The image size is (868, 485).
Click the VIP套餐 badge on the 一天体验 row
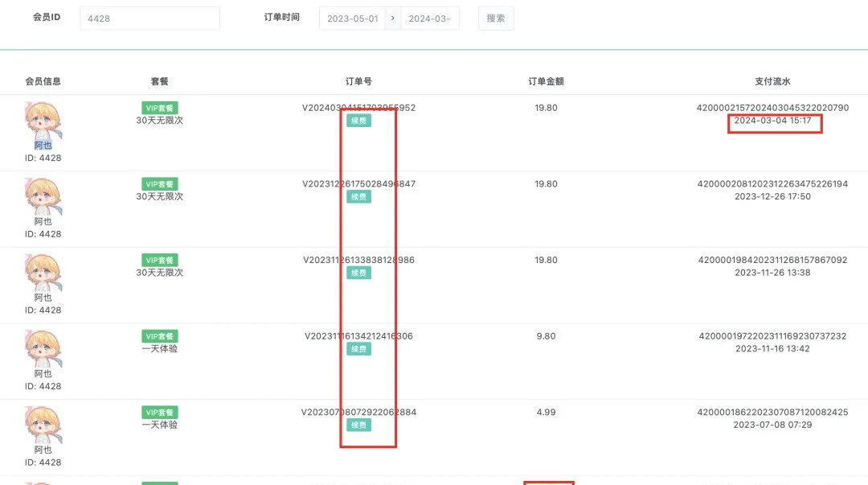coord(159,335)
